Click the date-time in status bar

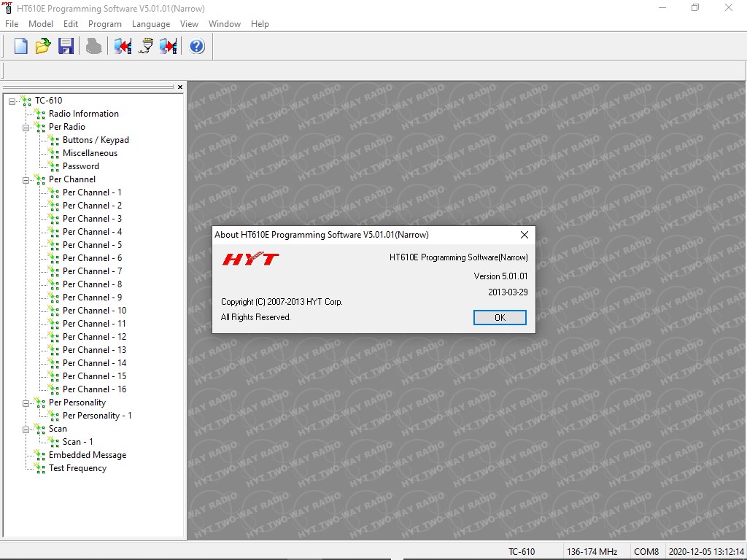coord(706,551)
